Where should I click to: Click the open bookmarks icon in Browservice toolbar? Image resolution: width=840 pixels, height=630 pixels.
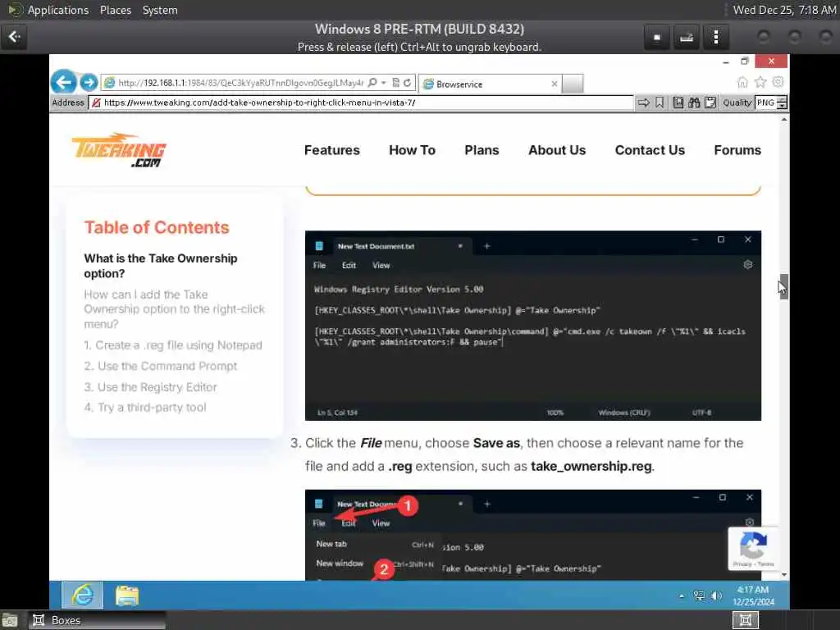coord(678,103)
